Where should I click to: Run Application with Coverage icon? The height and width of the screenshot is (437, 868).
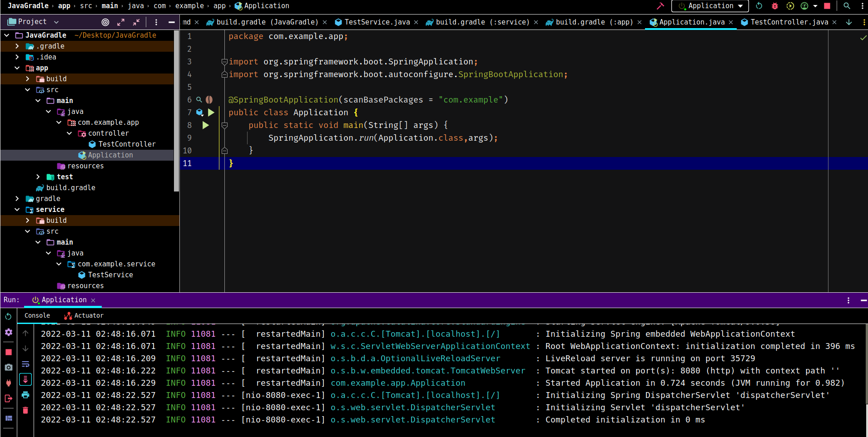click(x=790, y=6)
